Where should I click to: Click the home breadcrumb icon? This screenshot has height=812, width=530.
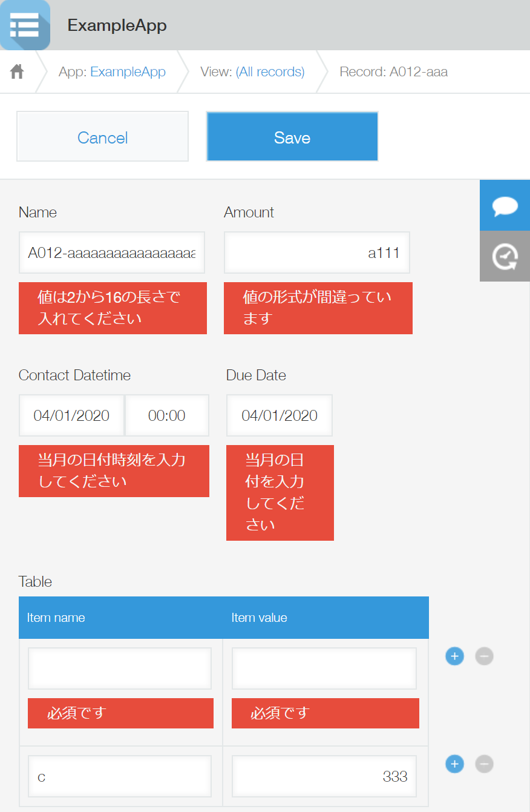click(x=16, y=71)
